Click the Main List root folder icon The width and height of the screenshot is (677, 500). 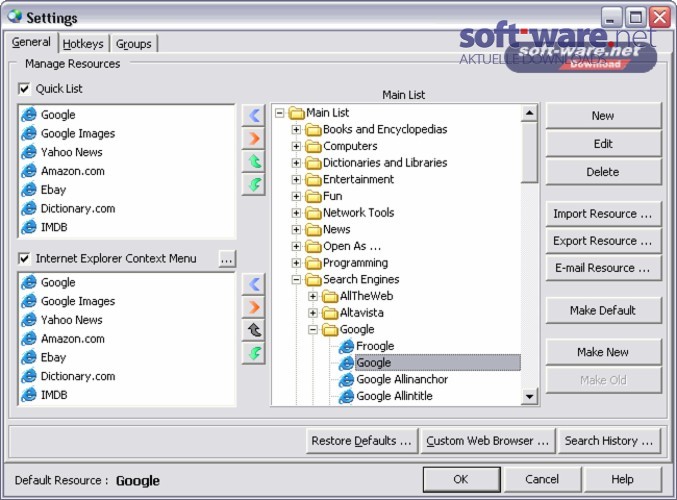tap(297, 113)
